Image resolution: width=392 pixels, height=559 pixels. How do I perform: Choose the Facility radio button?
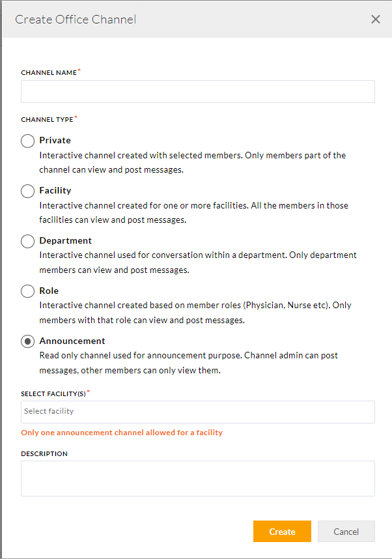(27, 191)
